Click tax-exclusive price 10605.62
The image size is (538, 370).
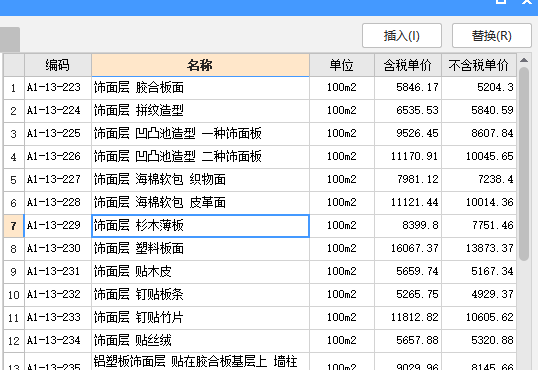click(x=479, y=318)
